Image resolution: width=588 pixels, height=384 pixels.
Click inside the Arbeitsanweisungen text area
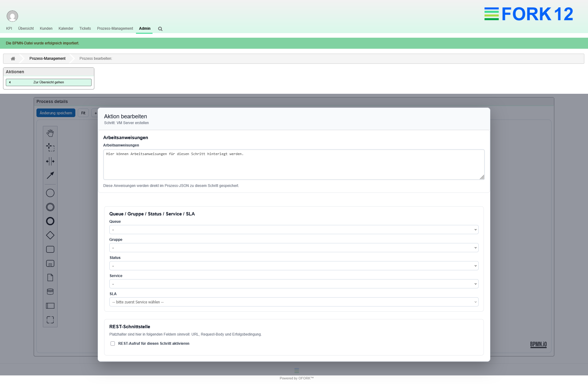[x=293, y=164]
